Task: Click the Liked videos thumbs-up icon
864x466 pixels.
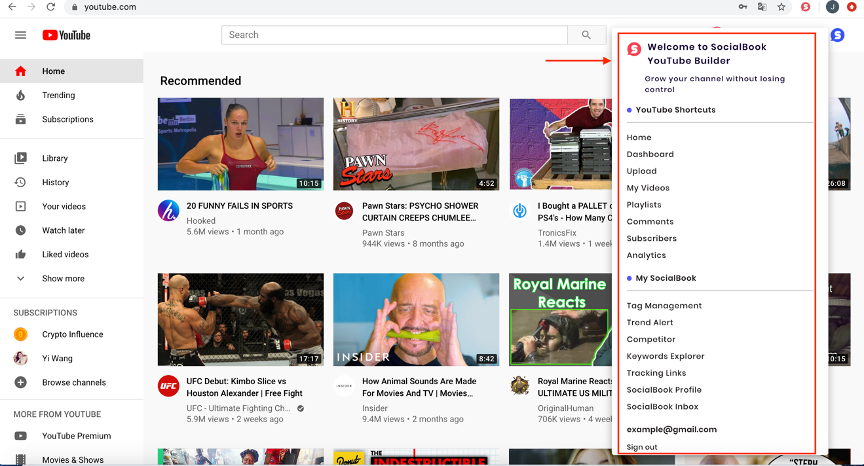Action: pyautogui.click(x=20, y=254)
